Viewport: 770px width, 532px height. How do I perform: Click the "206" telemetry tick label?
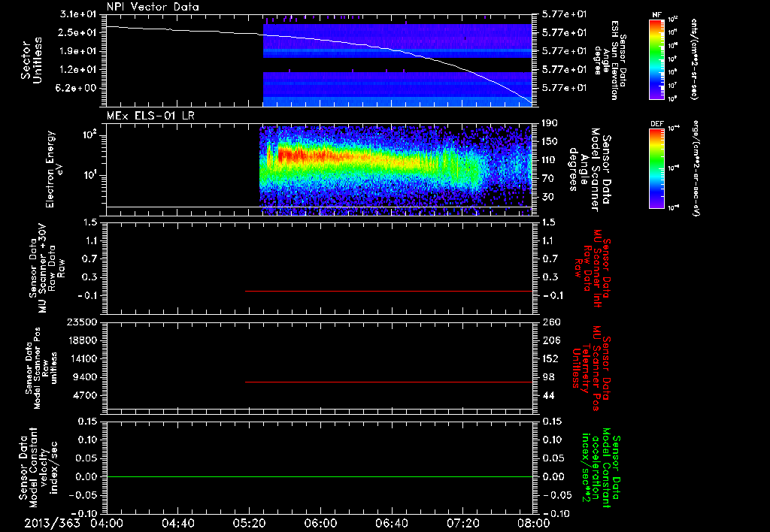(550, 340)
